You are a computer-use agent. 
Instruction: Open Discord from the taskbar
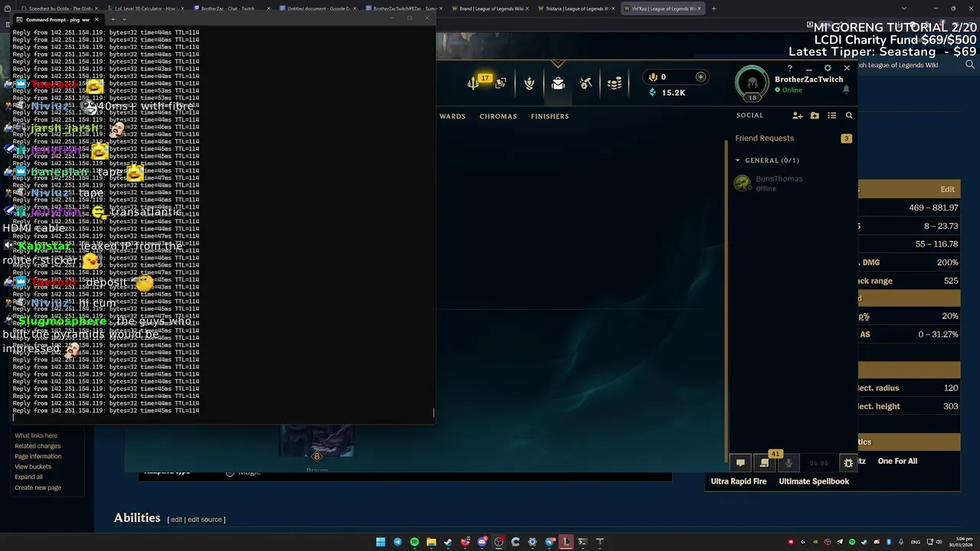click(482, 542)
